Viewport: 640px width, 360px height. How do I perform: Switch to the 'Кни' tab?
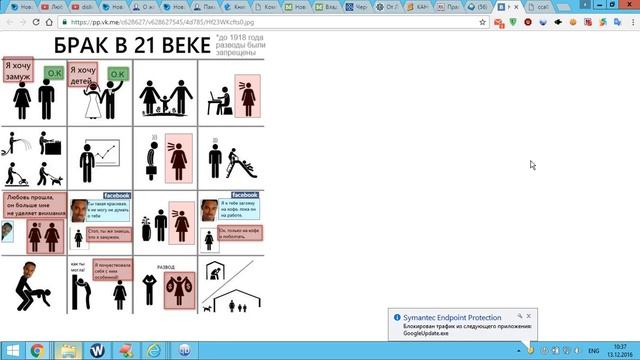(236, 7)
